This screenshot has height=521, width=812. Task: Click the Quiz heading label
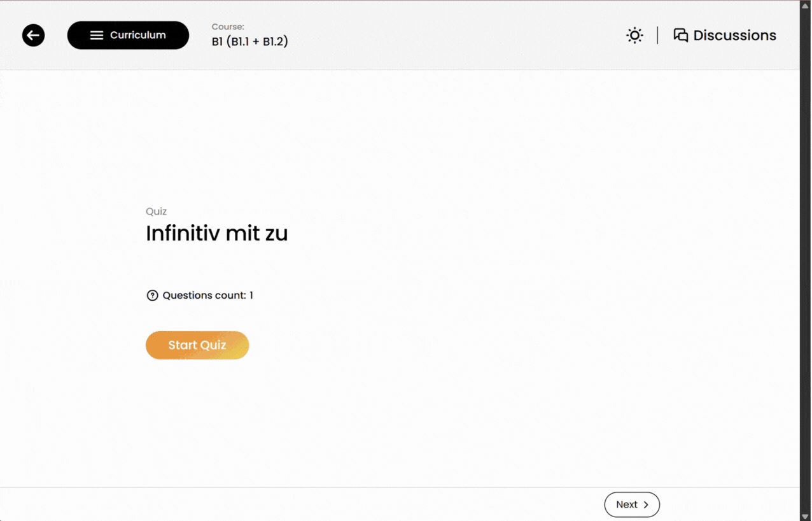(156, 211)
